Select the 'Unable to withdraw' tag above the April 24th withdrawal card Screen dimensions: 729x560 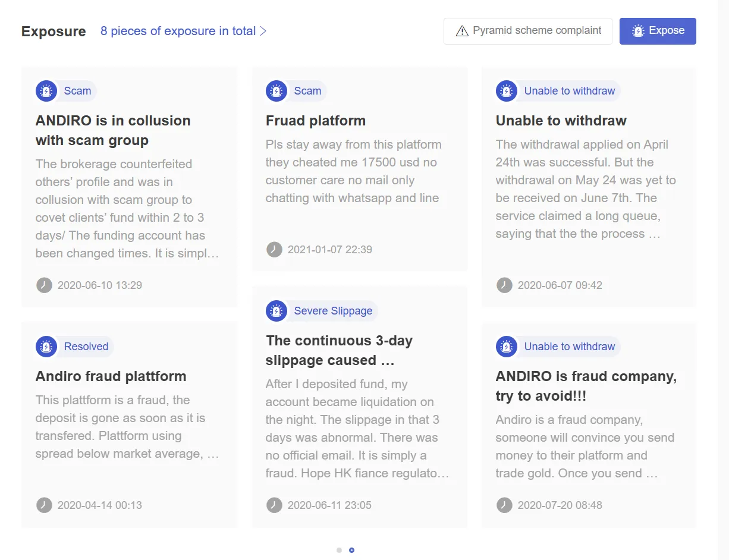pyautogui.click(x=569, y=91)
